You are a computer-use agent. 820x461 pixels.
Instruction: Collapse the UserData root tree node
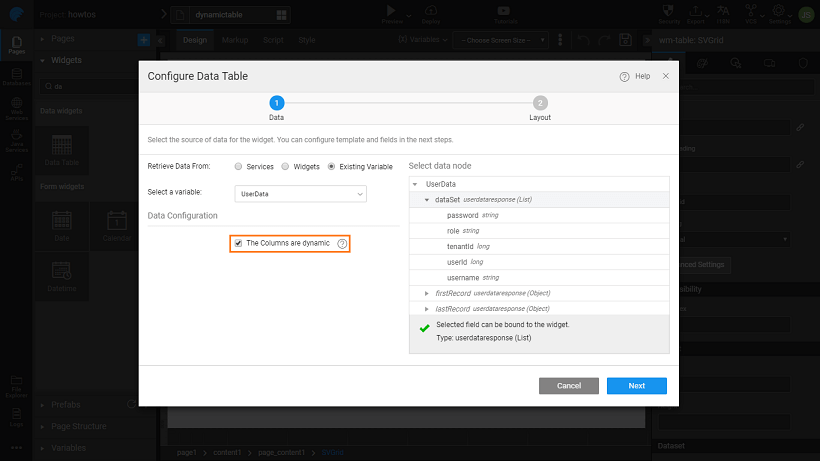(416, 185)
